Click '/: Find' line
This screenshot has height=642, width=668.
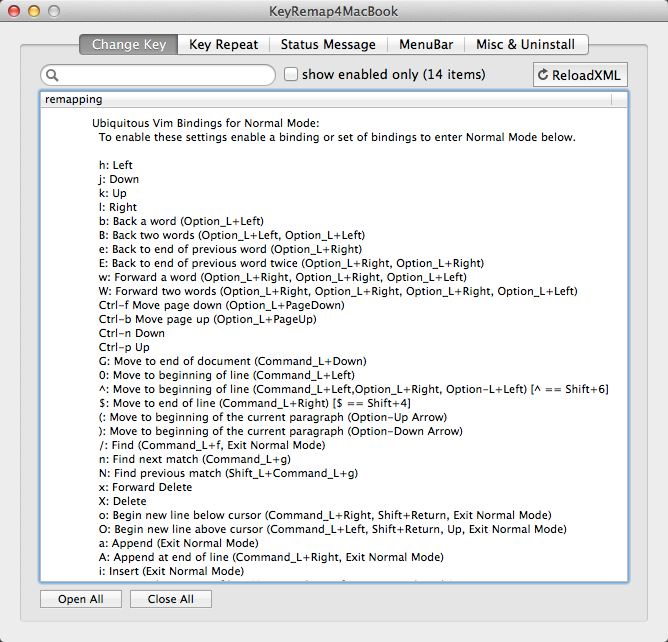pyautogui.click(x=212, y=446)
